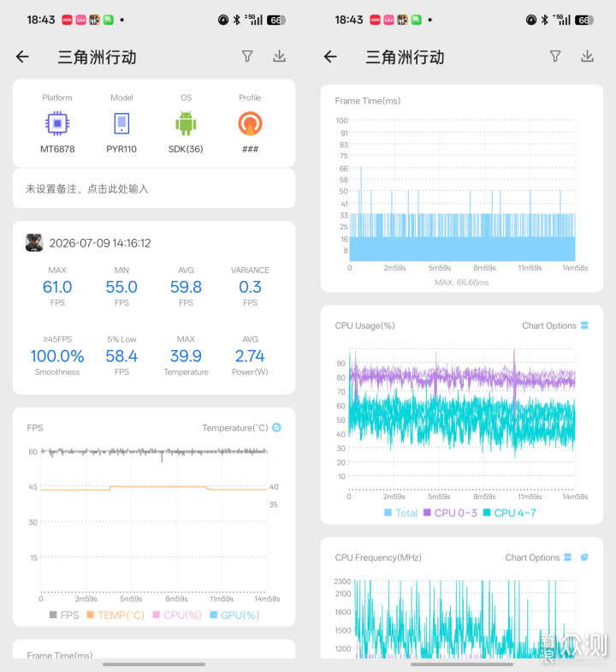This screenshot has width=616, height=672.
Task: Tap the CPU Usage(%) line chart area
Action: (x=462, y=419)
